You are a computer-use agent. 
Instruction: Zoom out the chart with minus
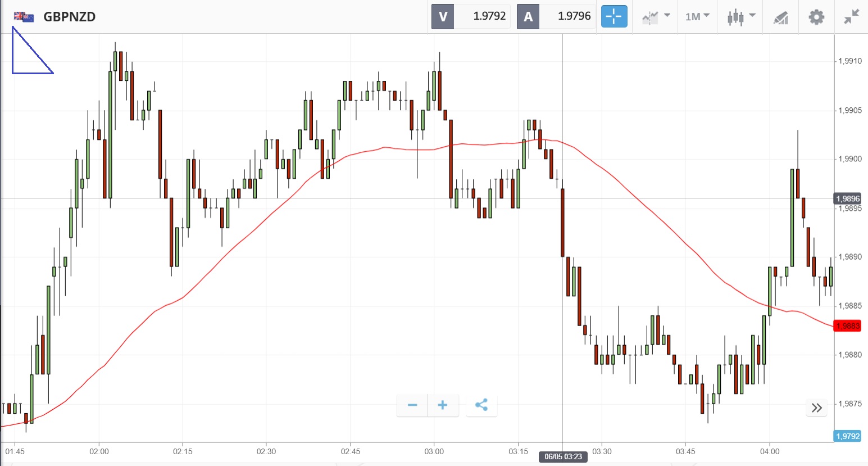pos(412,405)
